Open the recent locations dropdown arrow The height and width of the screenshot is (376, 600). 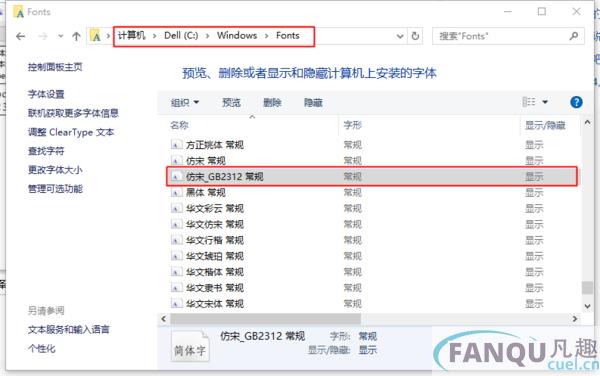60,36
